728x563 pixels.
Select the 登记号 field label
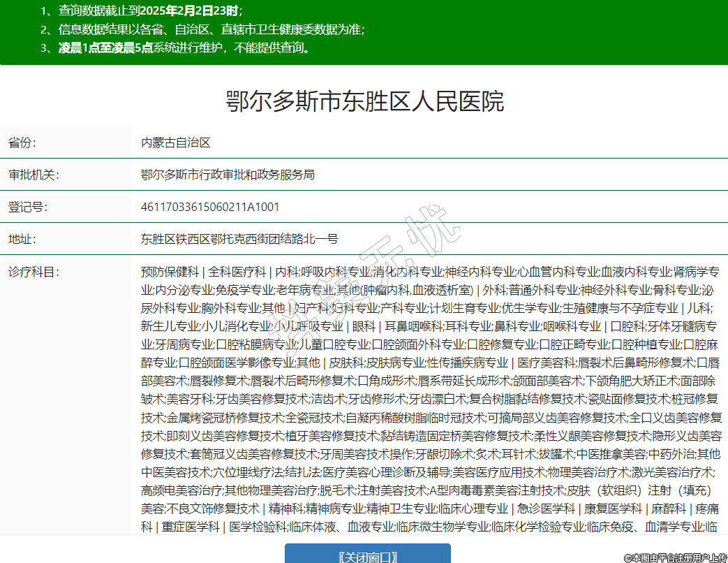pos(27,207)
